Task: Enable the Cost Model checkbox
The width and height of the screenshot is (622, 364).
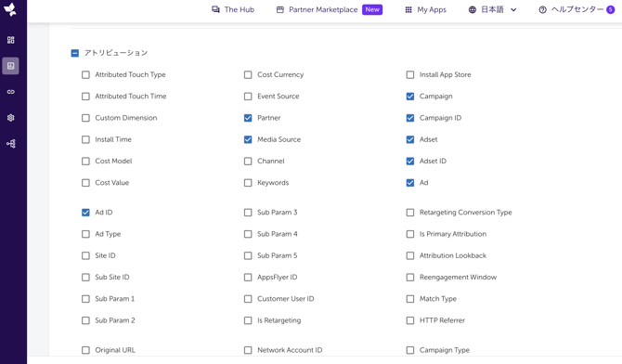Action: click(85, 162)
